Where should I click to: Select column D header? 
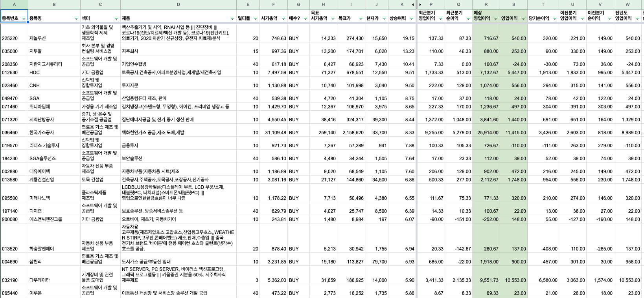pyautogui.click(x=178, y=5)
